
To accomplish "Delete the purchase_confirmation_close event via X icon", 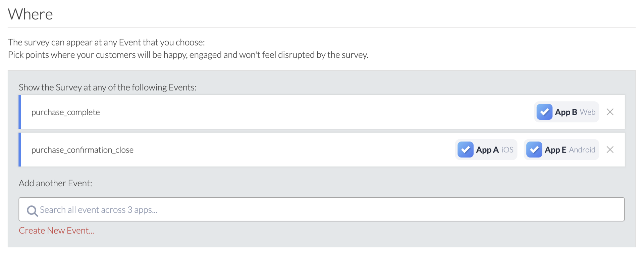I will coord(610,149).
